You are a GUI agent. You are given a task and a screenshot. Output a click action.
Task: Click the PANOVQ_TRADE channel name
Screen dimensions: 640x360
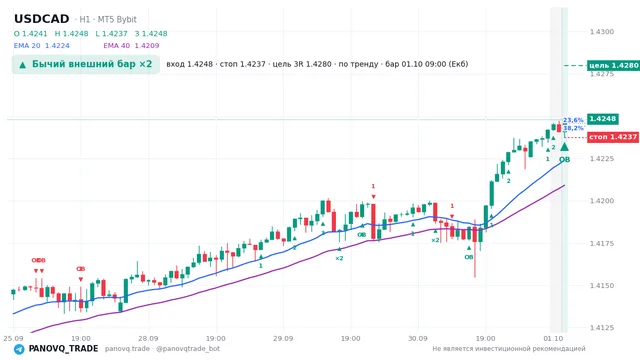click(x=63, y=349)
